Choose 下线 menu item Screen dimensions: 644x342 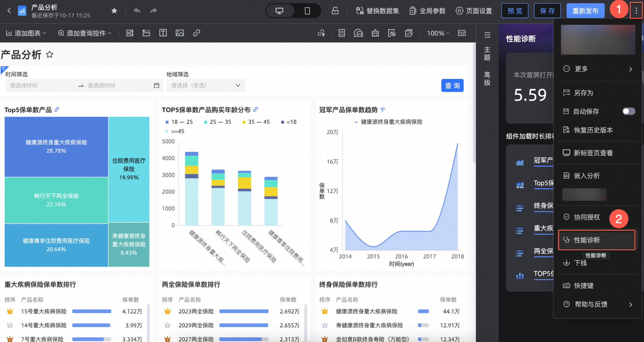(x=598, y=263)
